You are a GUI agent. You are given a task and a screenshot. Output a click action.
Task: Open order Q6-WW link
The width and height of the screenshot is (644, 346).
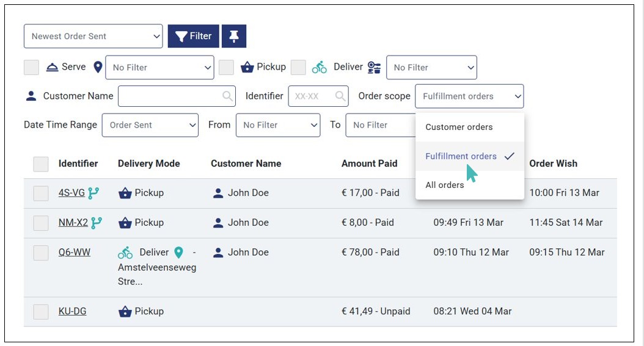(x=75, y=252)
